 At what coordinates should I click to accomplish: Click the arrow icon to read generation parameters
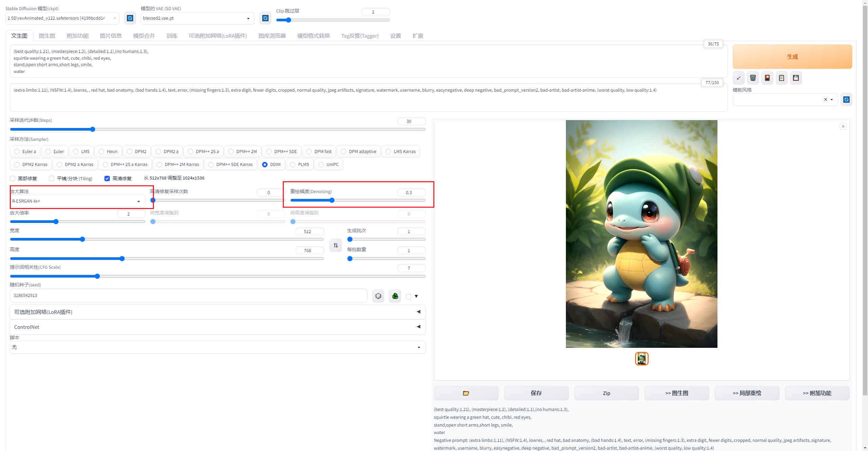coord(738,78)
